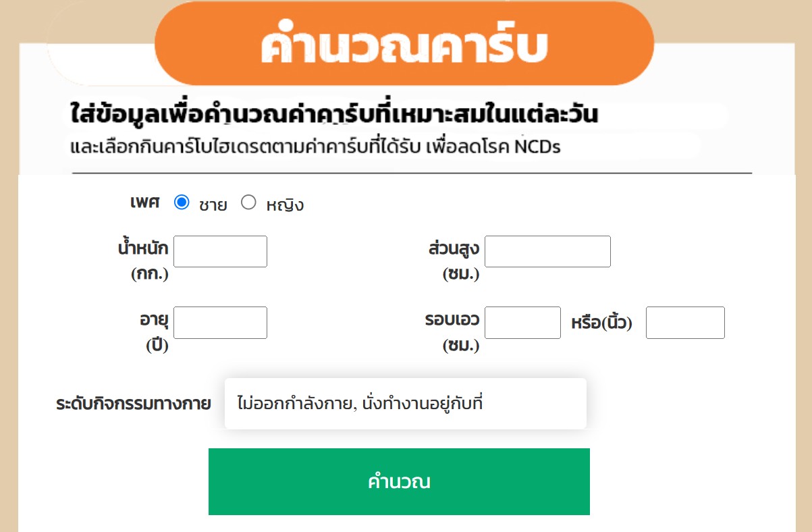Click the หญิง text label
The height and width of the screenshot is (532, 812).
(x=285, y=205)
